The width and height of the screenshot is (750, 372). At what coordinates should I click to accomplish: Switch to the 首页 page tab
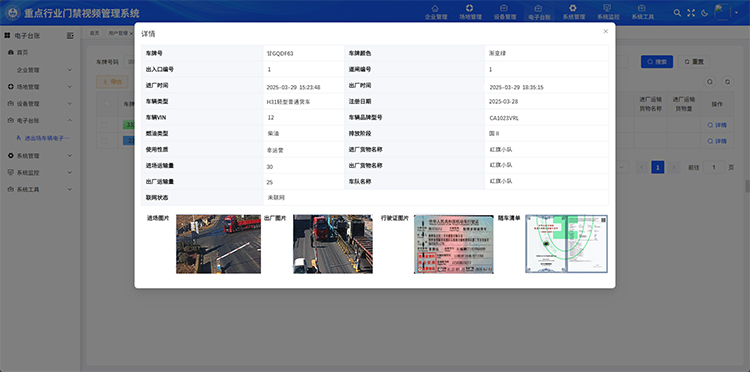pos(95,33)
